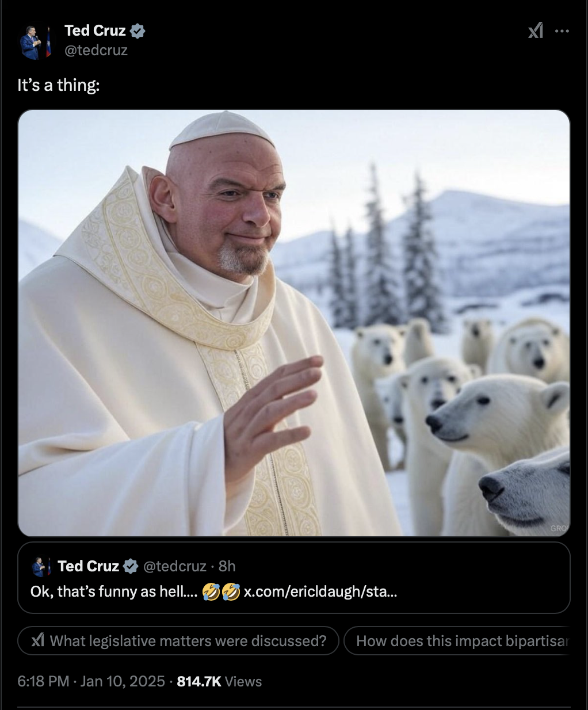Click the Grok icon in the legislative matters suggestion
Image resolution: width=588 pixels, height=710 pixels.
coord(38,640)
